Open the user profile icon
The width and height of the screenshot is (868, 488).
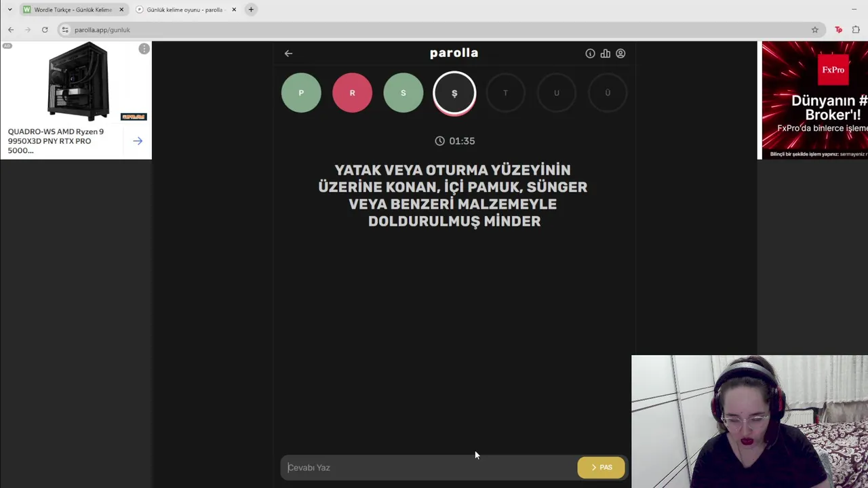coord(620,54)
